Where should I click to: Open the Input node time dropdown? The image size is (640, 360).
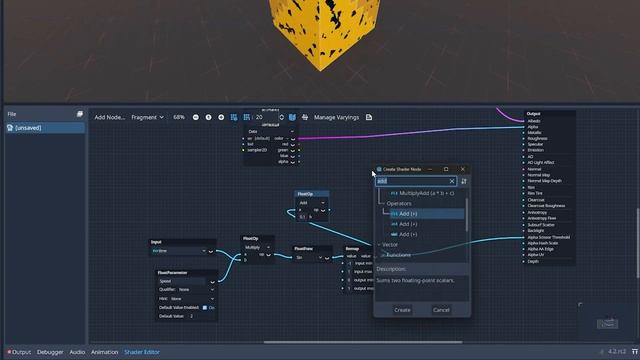(x=179, y=251)
